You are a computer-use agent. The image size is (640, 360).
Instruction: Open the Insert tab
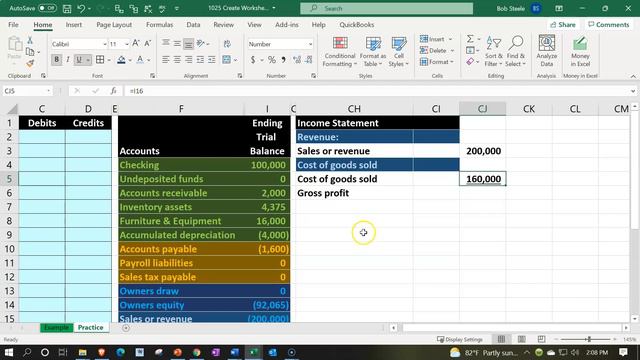click(74, 25)
